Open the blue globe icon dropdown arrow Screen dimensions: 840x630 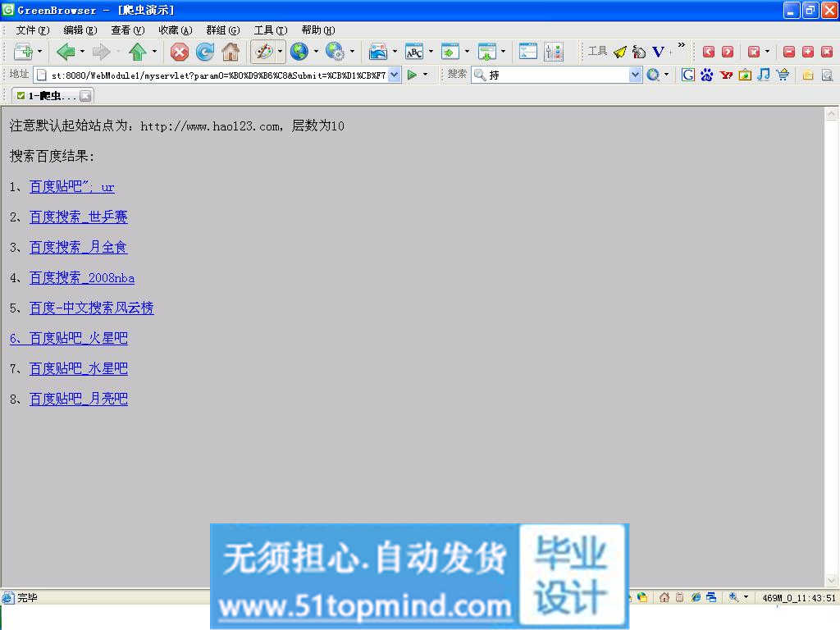tap(316, 52)
